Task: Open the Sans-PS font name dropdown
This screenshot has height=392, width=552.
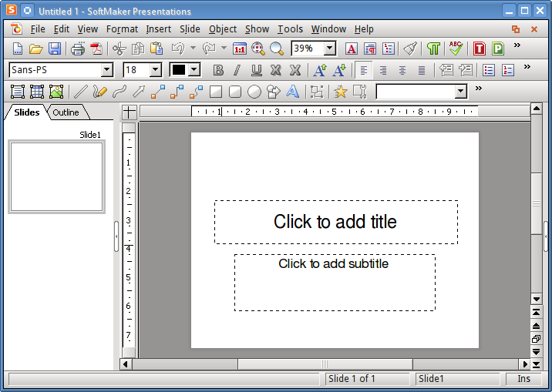Action: (106, 70)
